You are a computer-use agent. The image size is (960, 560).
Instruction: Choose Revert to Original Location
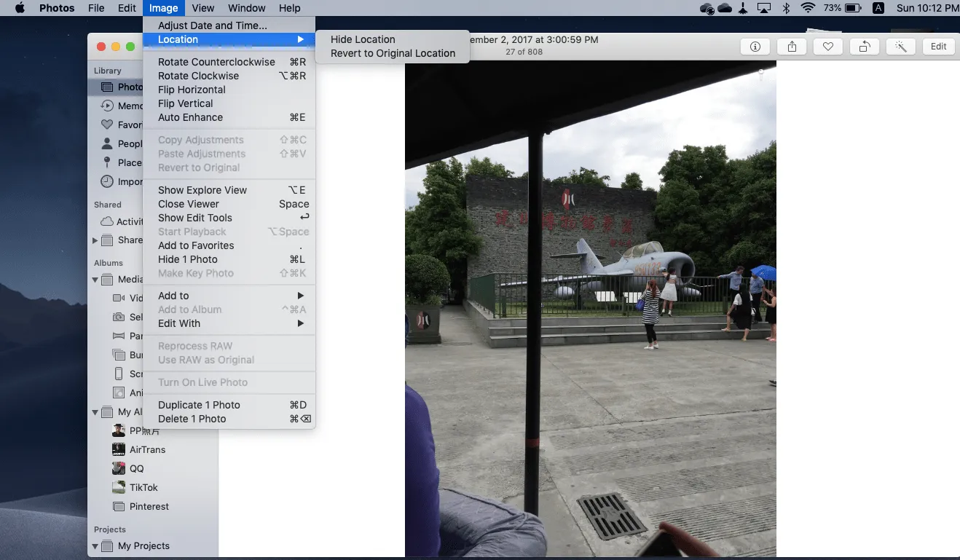coord(393,53)
